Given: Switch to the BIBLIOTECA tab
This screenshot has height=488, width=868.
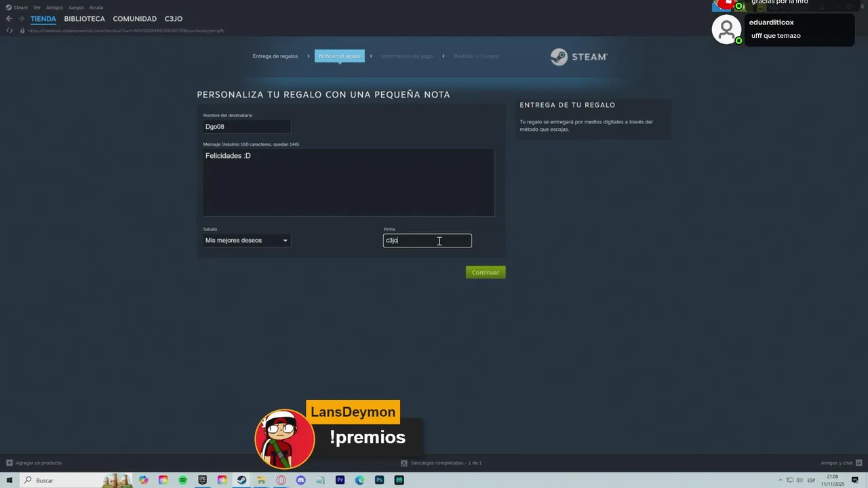Looking at the screenshot, I should [x=85, y=19].
